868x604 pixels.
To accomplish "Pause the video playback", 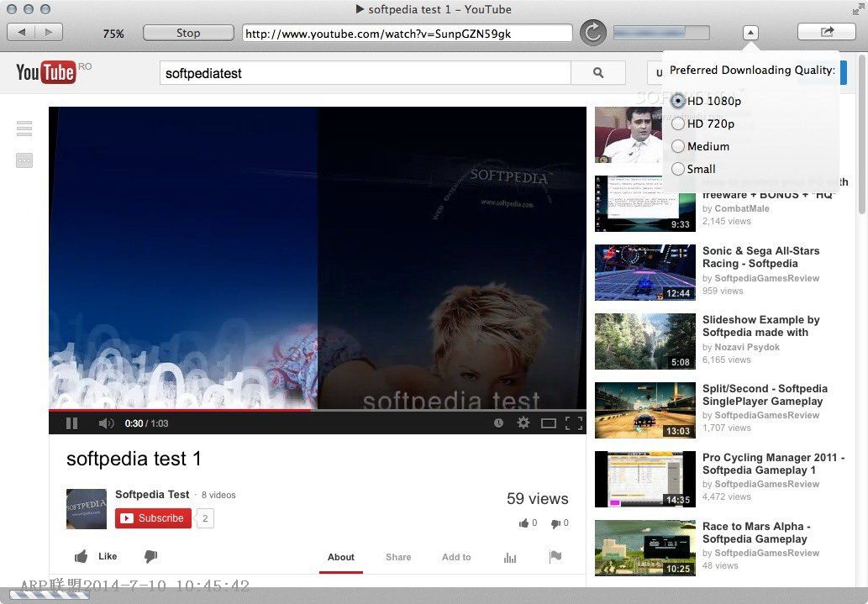I will pyautogui.click(x=71, y=423).
